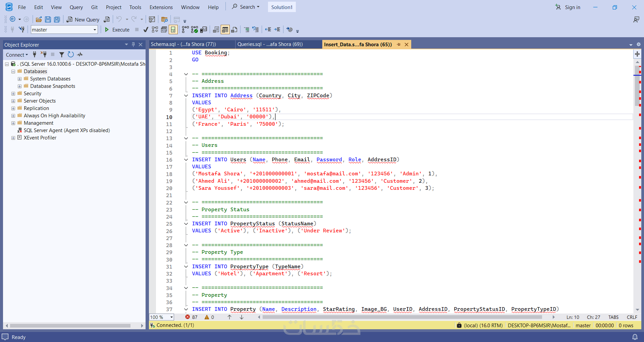
Task: Open the master database dropdown
Action: click(x=95, y=30)
